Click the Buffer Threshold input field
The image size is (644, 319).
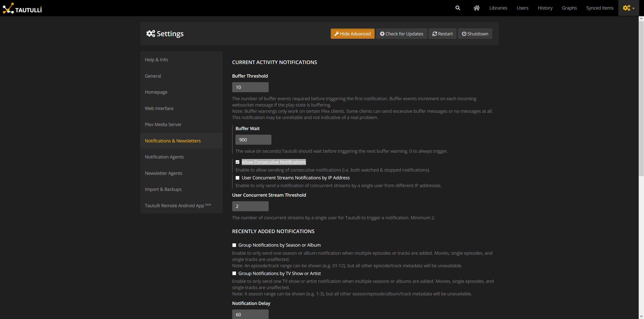(250, 87)
